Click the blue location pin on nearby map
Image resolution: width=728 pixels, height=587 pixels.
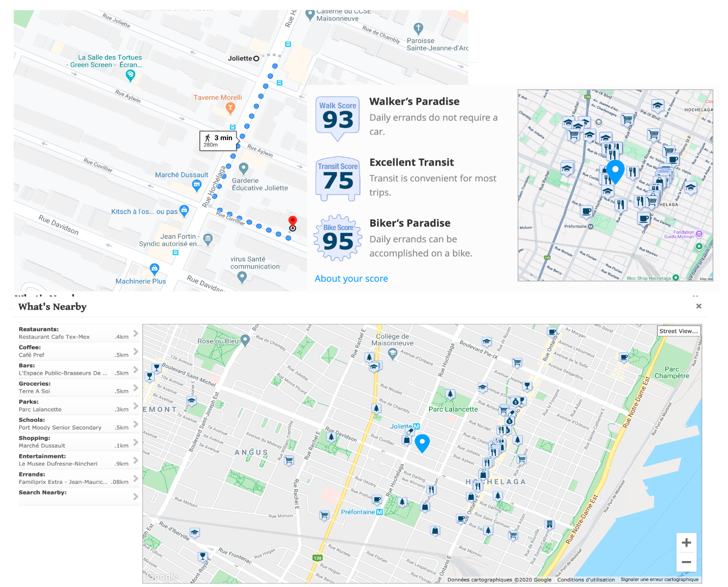[x=422, y=442]
